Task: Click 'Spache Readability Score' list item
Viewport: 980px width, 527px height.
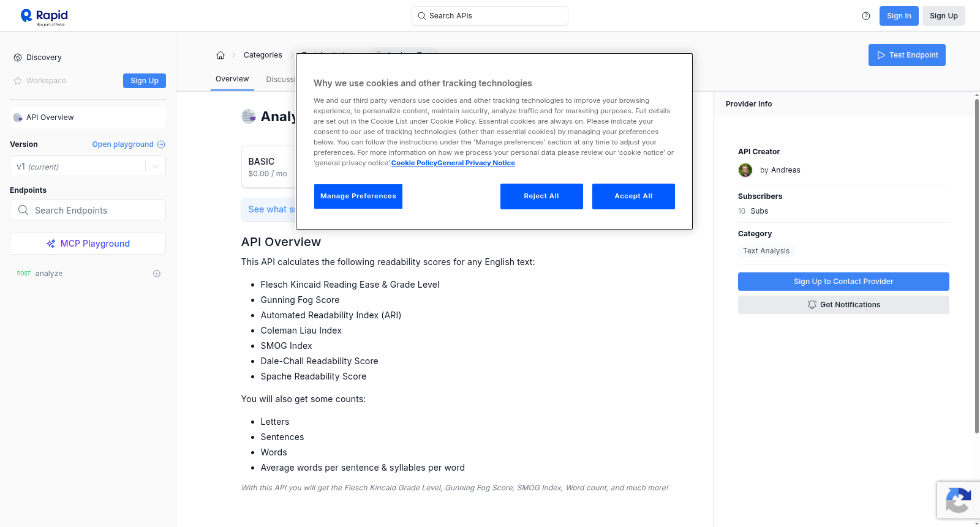Action: (x=313, y=376)
